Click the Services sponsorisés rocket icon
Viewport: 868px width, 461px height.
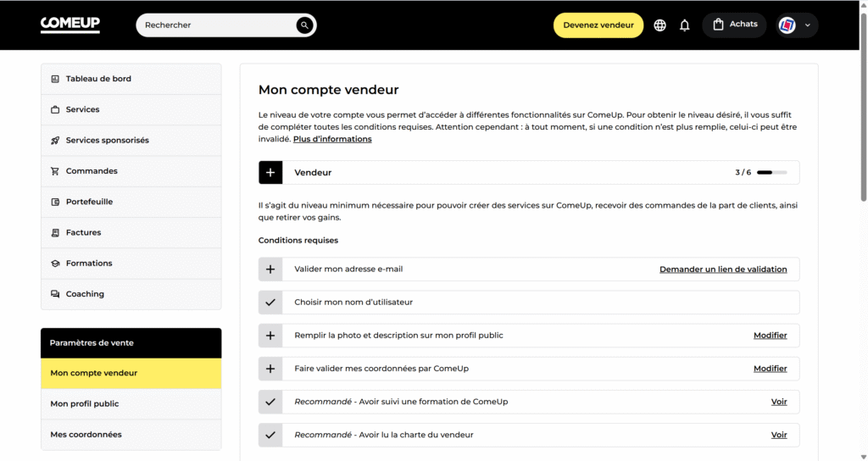(x=55, y=141)
